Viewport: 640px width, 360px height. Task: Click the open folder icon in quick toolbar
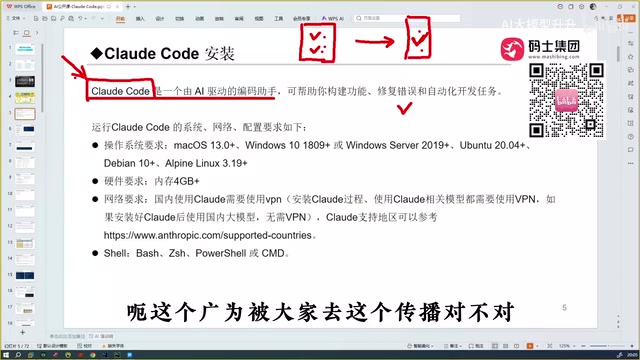coord(44,18)
